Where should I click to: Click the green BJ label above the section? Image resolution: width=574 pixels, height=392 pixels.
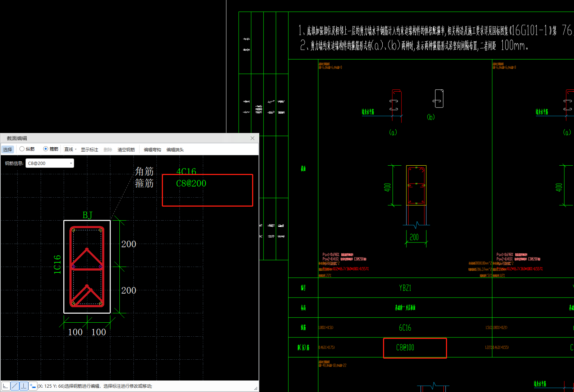(87, 215)
